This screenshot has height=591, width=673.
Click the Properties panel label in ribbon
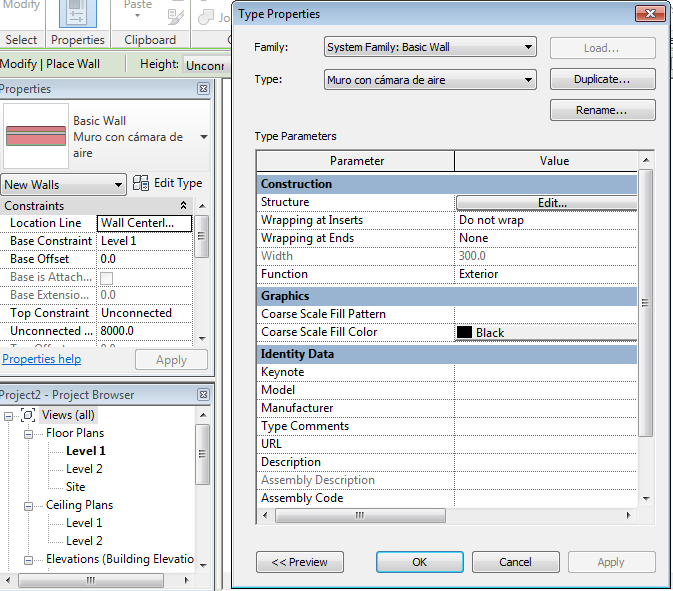pyautogui.click(x=78, y=40)
